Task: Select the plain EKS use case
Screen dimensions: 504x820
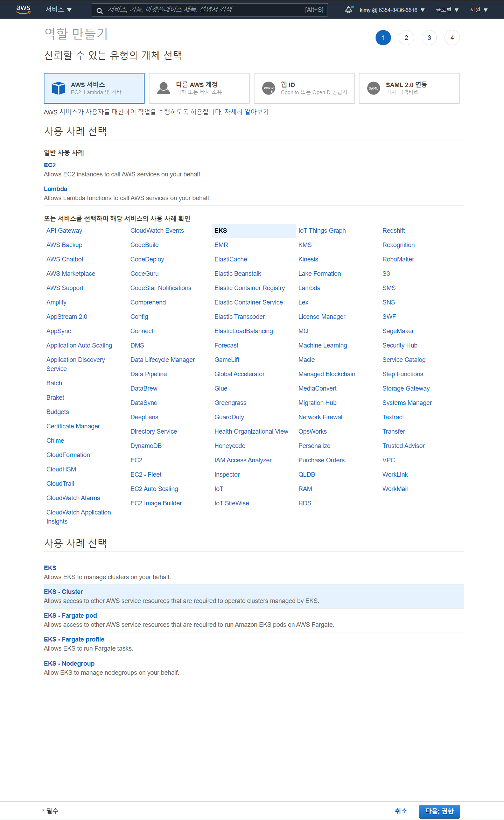Action: click(x=254, y=572)
